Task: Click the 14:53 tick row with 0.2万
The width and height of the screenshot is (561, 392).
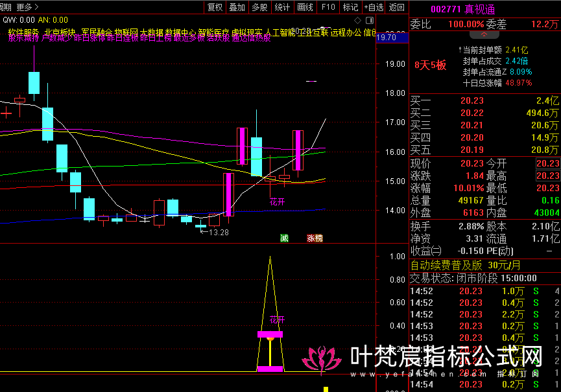Action: point(484,327)
